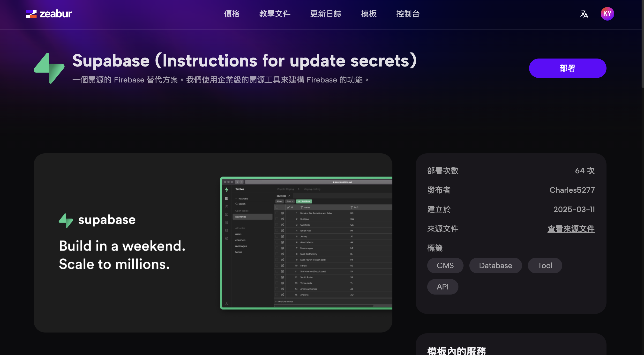
Task: Click the Charles5277 publisher name
Action: coord(572,190)
